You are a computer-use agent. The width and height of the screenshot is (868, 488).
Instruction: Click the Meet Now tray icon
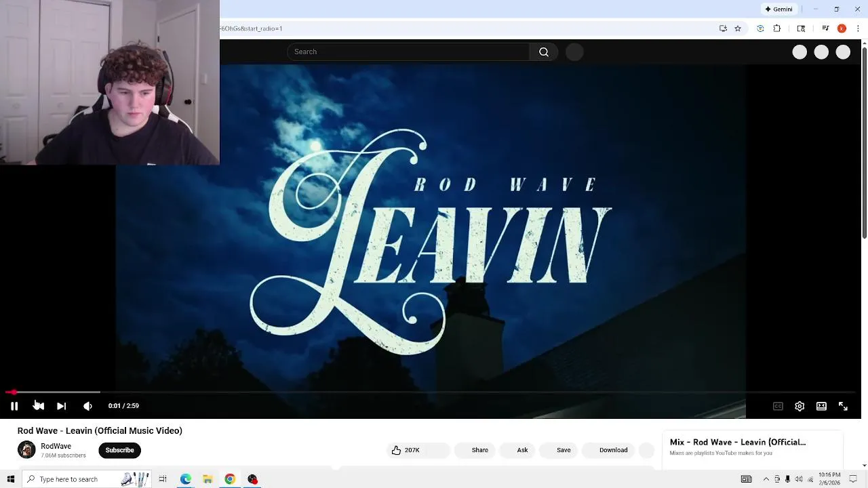777,479
